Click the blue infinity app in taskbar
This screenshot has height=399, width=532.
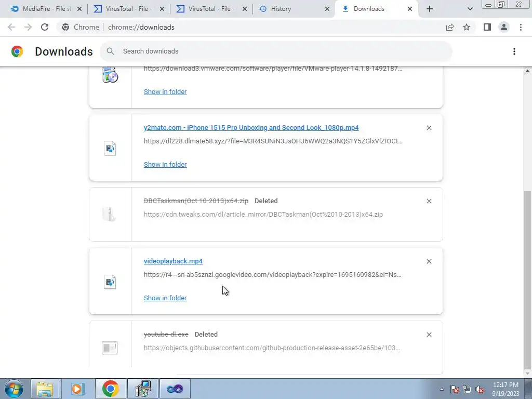click(175, 389)
